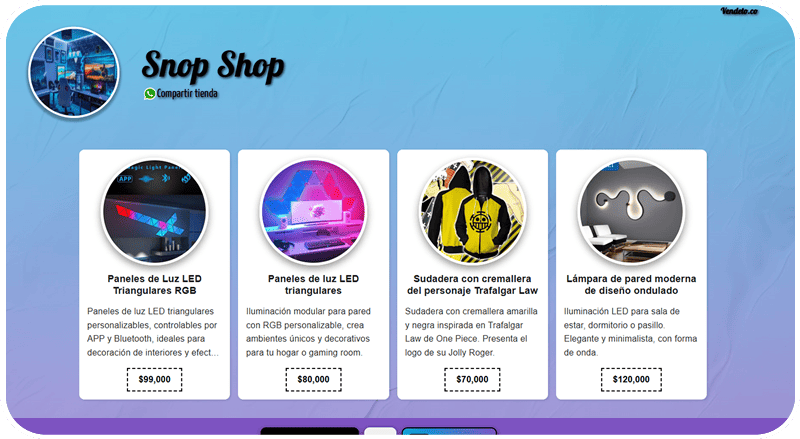This screenshot has width=800, height=439.
Task: Open Lámpara de pared moderna title
Action: [x=631, y=284]
